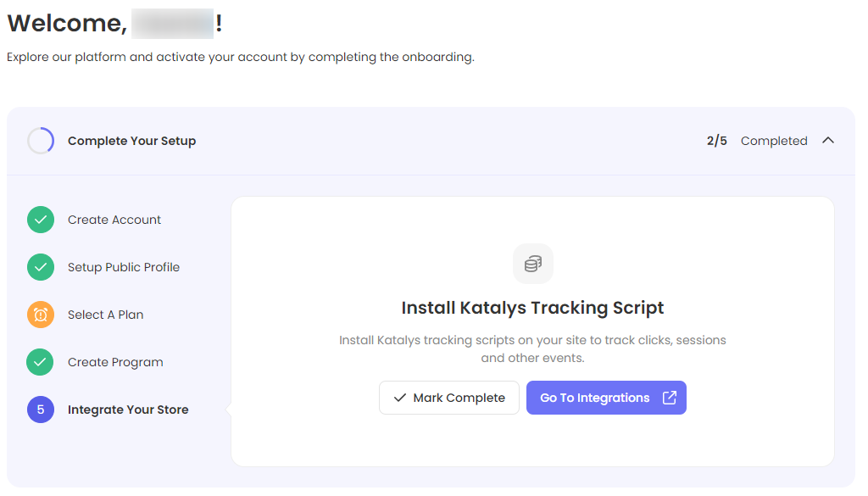Click the Complete Your Setup heading
868x496 pixels.
click(131, 141)
